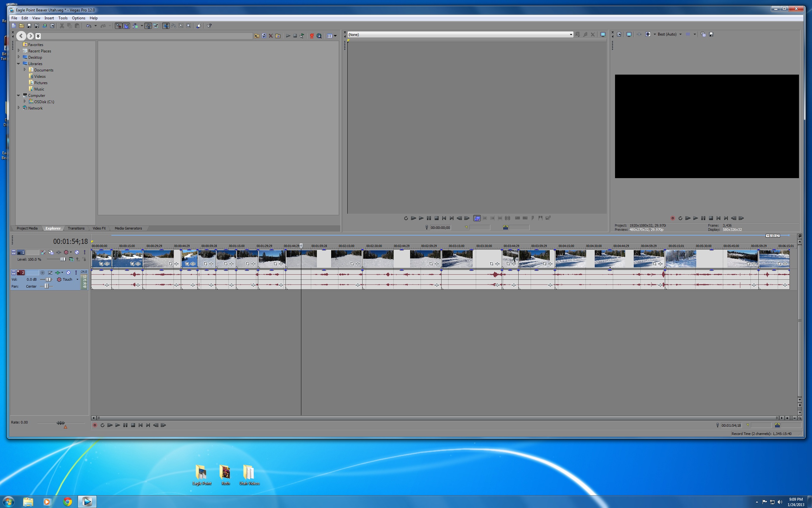Toggle the Auto Ripple button
The image size is (812, 508).
tap(135, 26)
